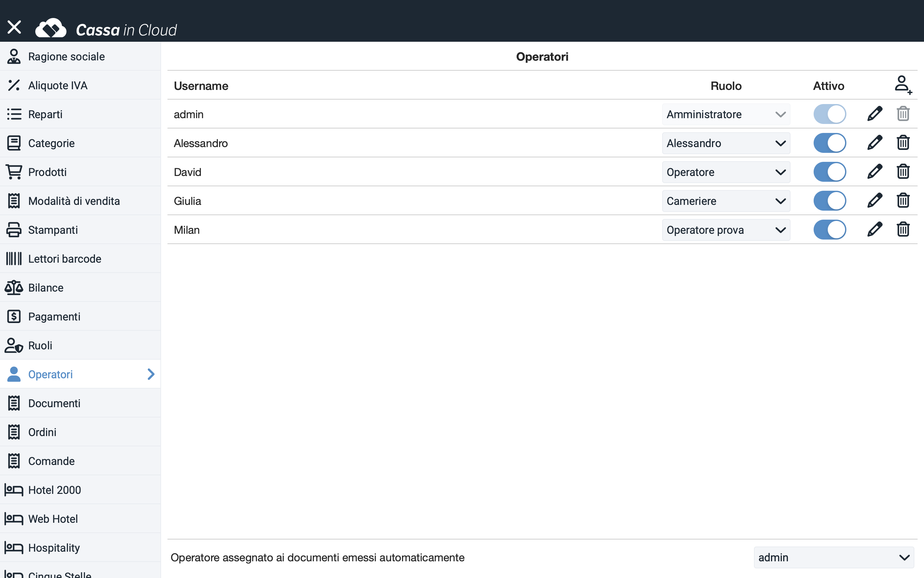This screenshot has width=924, height=578.
Task: Click the Reparti list icon
Action: (14, 114)
